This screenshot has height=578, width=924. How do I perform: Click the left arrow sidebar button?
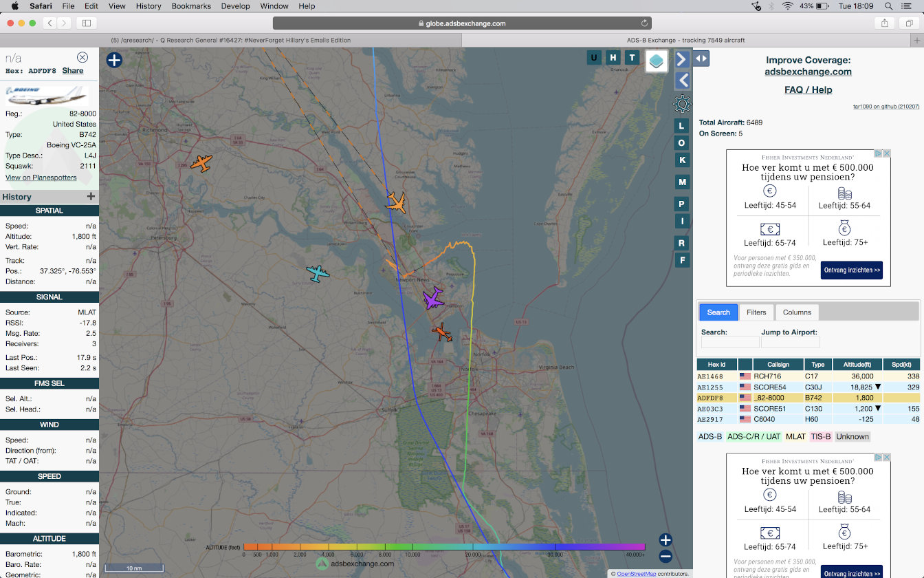pos(682,81)
